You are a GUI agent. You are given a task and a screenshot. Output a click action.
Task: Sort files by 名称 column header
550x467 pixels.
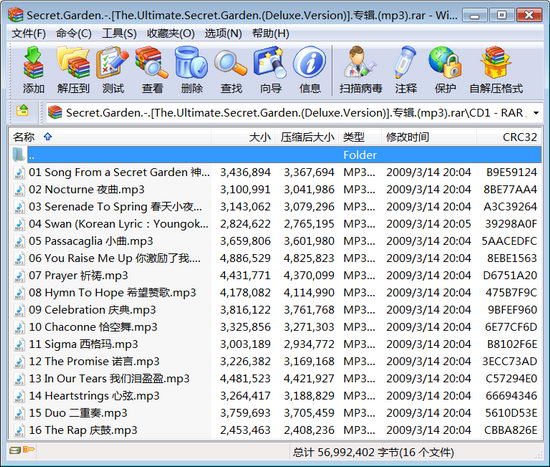click(24, 137)
